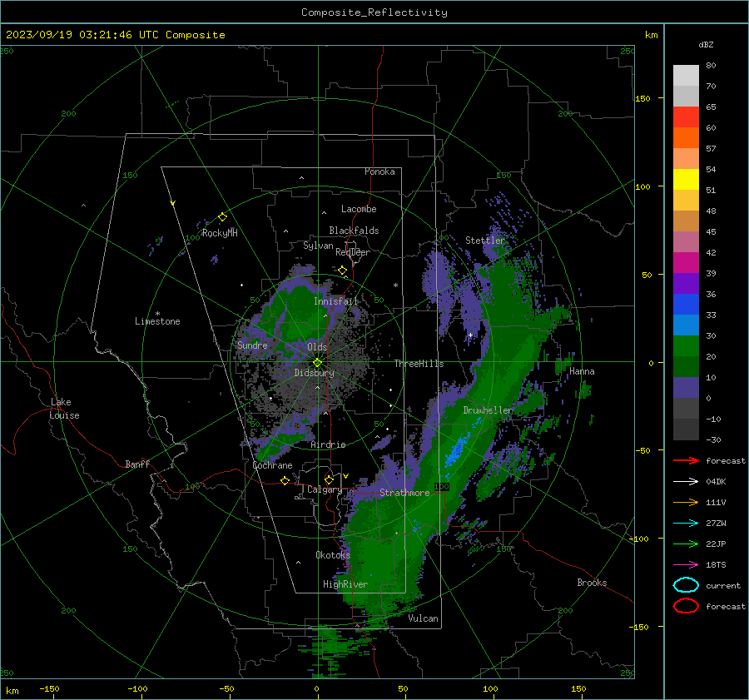Click the Lacombe label

359,209
